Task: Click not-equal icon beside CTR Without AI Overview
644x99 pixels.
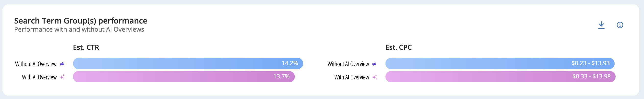Action: pos(62,64)
